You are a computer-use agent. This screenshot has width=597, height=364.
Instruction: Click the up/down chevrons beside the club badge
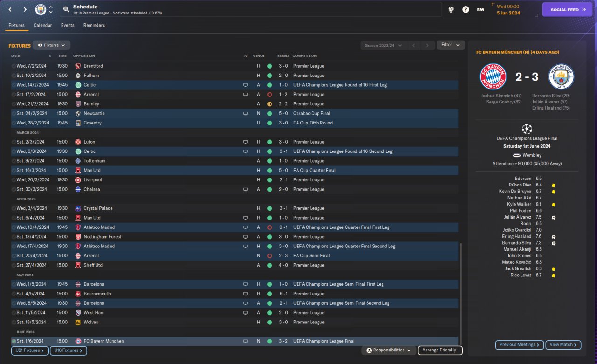[51, 9]
